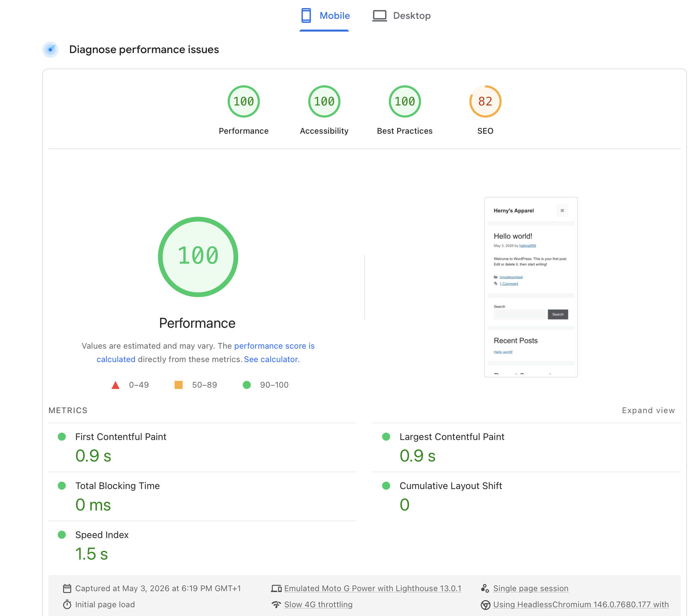
Task: Click the Cumulative Layout Shift green status dot
Action: tap(386, 486)
